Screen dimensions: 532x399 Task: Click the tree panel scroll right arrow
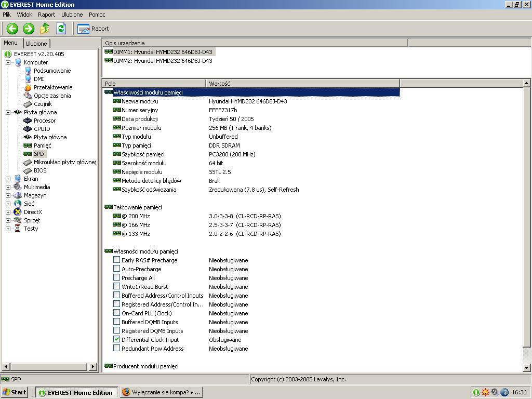[93, 366]
